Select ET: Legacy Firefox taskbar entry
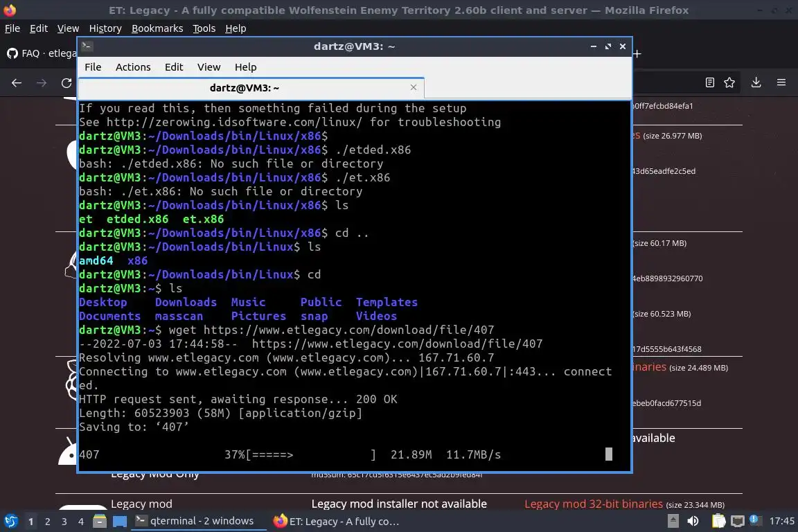 (336, 522)
